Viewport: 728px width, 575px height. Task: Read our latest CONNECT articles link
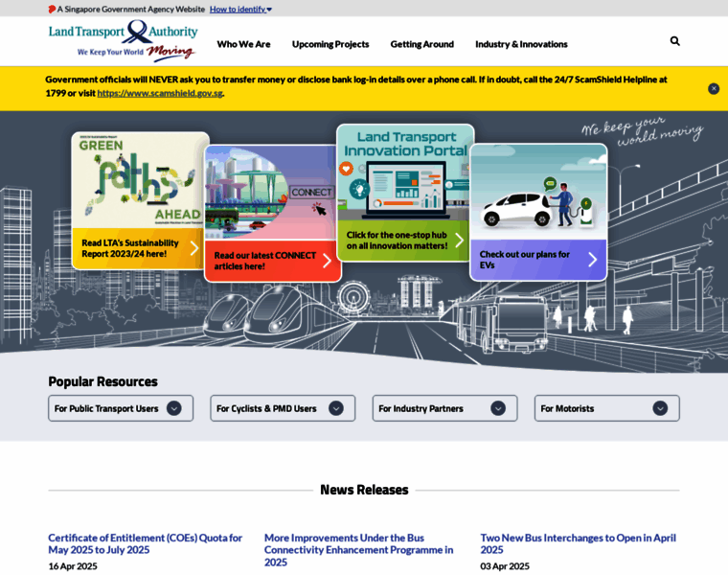point(265,261)
